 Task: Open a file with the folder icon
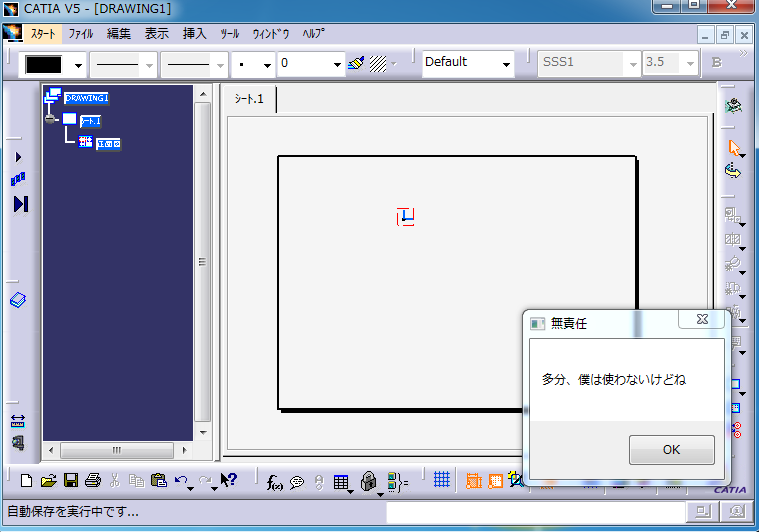[48, 480]
